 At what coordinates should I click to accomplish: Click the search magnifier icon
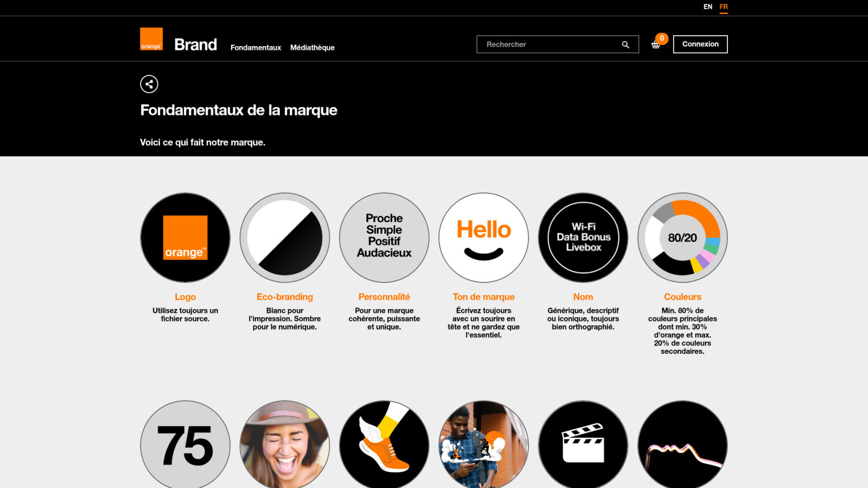pos(626,44)
